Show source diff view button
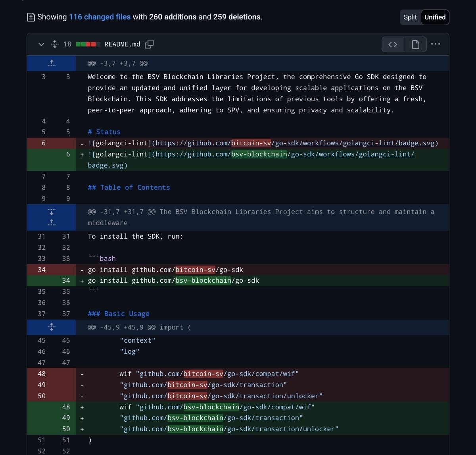Image resolution: width=476 pixels, height=455 pixels. coord(393,44)
